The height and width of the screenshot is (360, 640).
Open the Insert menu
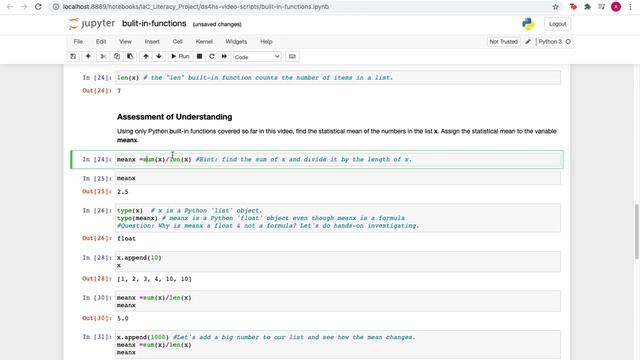[x=152, y=42]
